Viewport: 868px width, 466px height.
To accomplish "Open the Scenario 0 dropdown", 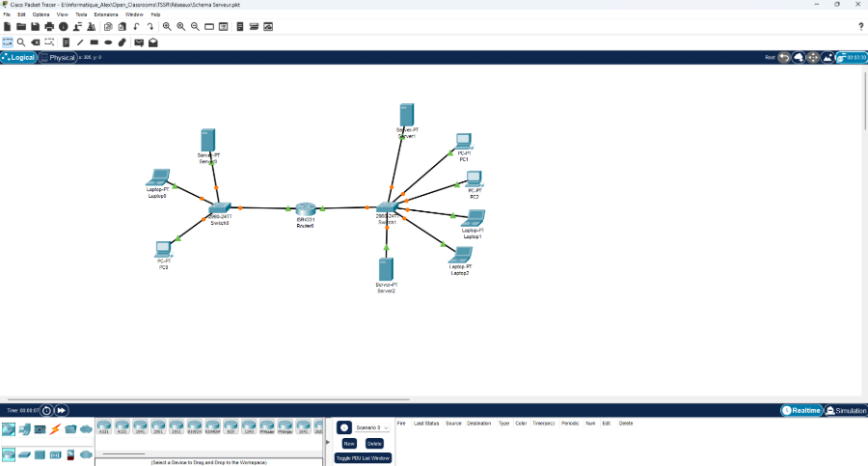I will click(372, 427).
